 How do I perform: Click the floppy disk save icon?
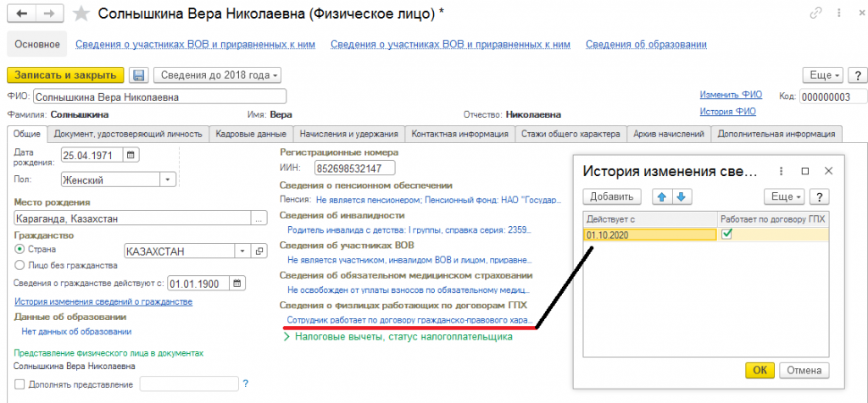click(x=139, y=75)
